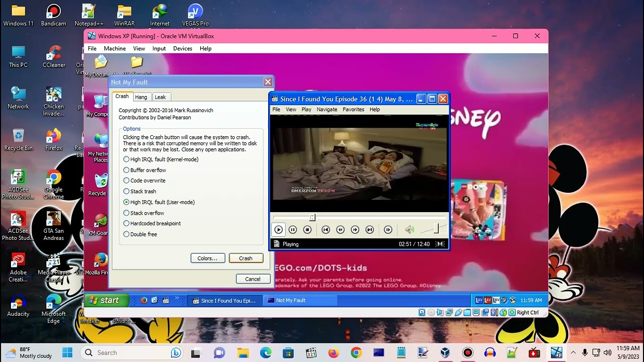Open the media player File menu
This screenshot has width=644, height=362.
coord(276,109)
